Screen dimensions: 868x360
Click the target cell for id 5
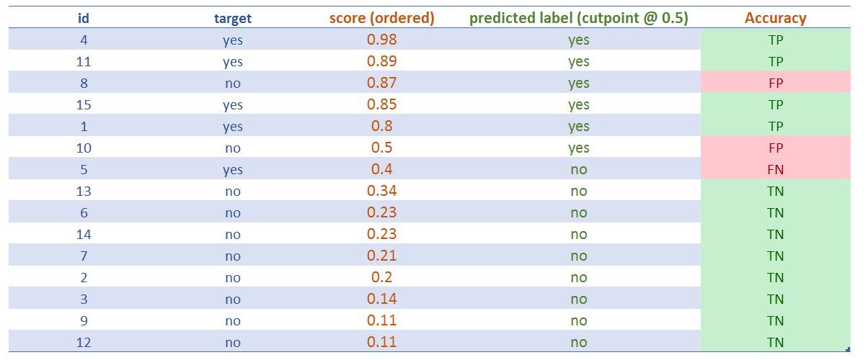pyautogui.click(x=233, y=169)
